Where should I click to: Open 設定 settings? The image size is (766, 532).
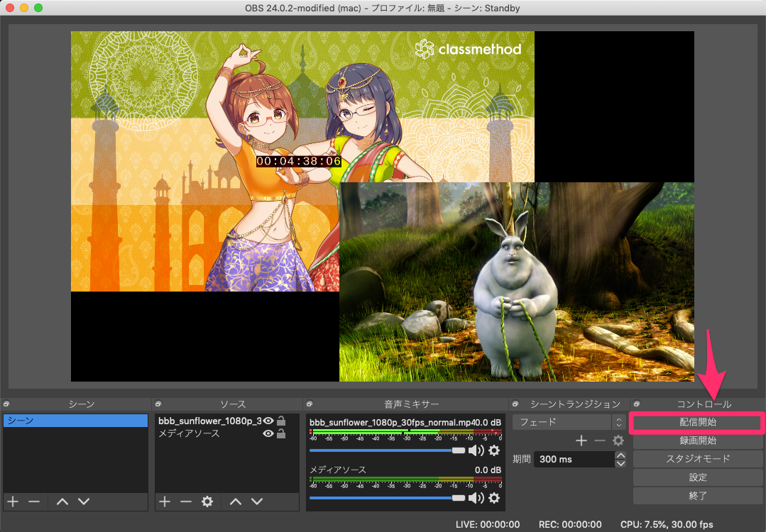pos(698,477)
